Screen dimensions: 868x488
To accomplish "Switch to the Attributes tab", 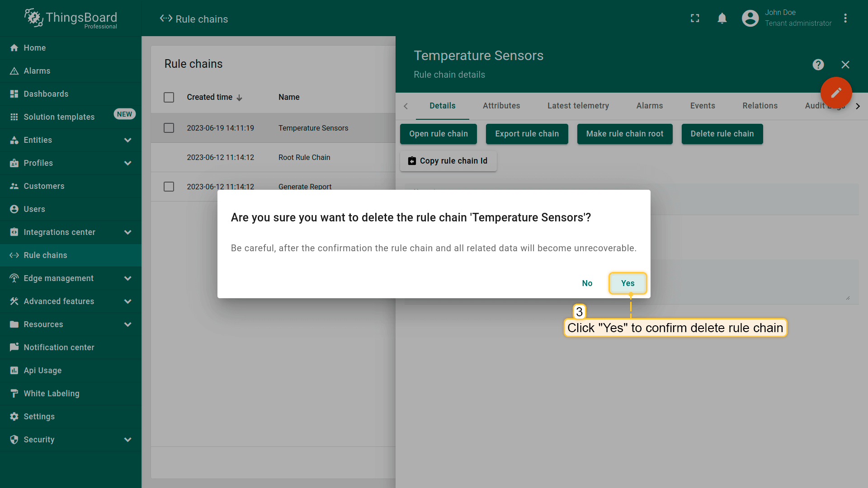I will tap(501, 106).
